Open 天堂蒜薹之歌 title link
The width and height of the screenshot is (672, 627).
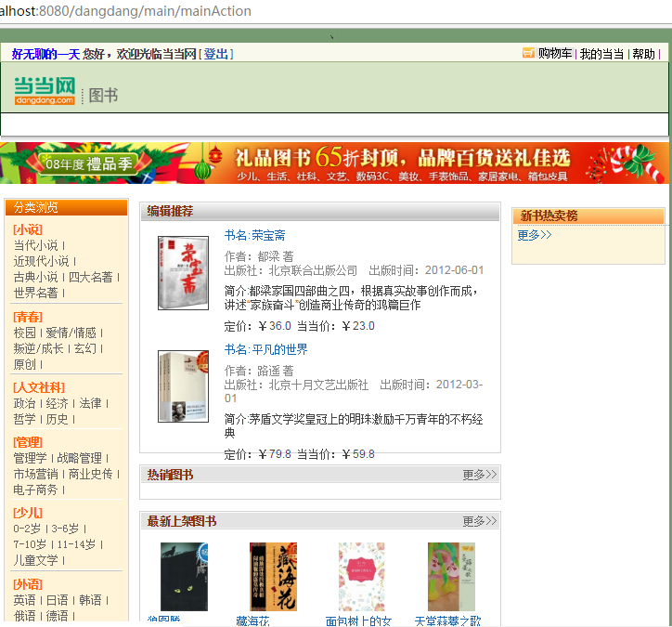pyautogui.click(x=448, y=620)
